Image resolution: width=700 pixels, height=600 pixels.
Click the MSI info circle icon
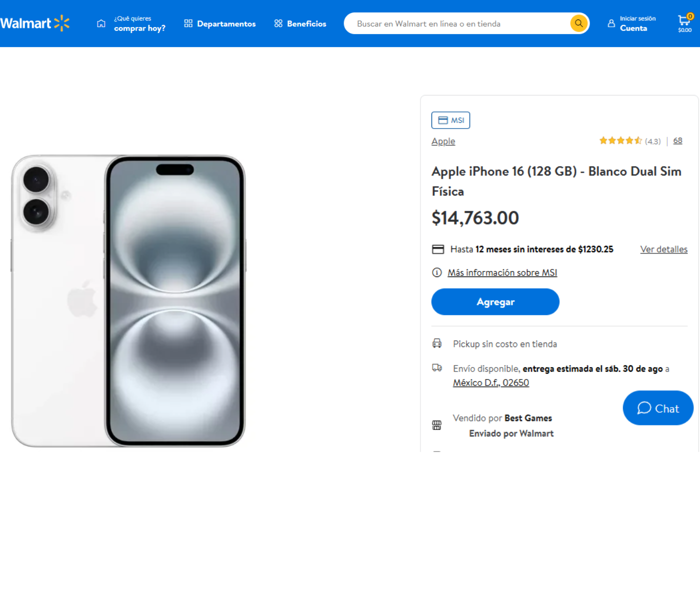point(437,272)
